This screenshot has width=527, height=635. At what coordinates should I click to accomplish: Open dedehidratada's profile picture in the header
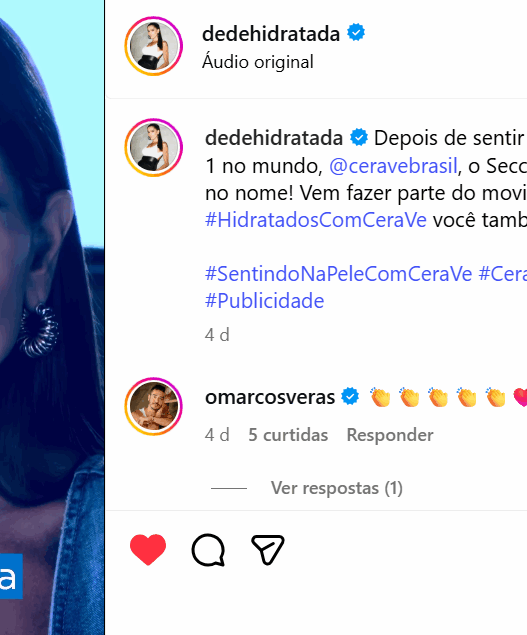(x=154, y=46)
